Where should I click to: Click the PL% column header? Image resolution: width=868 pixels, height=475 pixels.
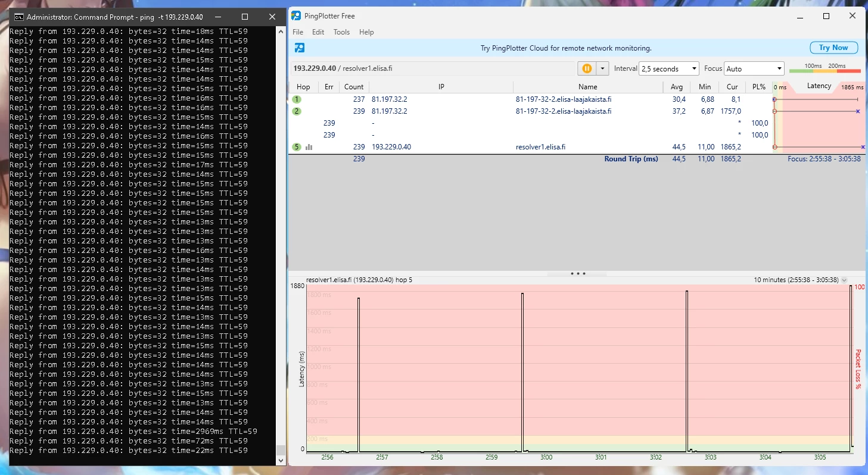click(x=758, y=87)
